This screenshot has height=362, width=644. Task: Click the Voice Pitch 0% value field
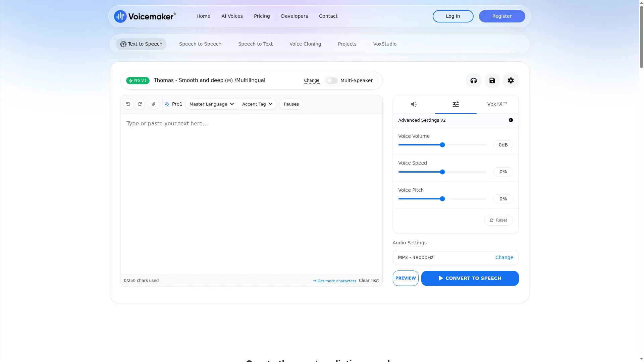503,199
